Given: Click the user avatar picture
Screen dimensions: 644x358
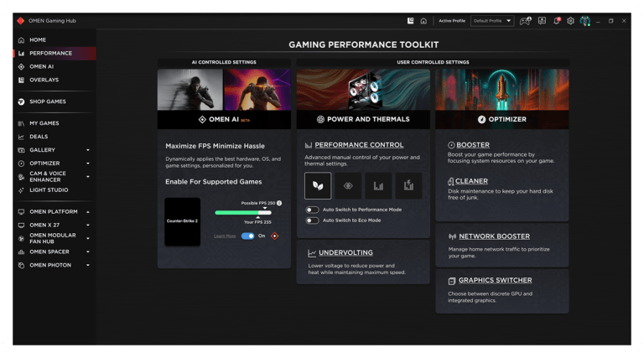Looking at the screenshot, I should 584,20.
